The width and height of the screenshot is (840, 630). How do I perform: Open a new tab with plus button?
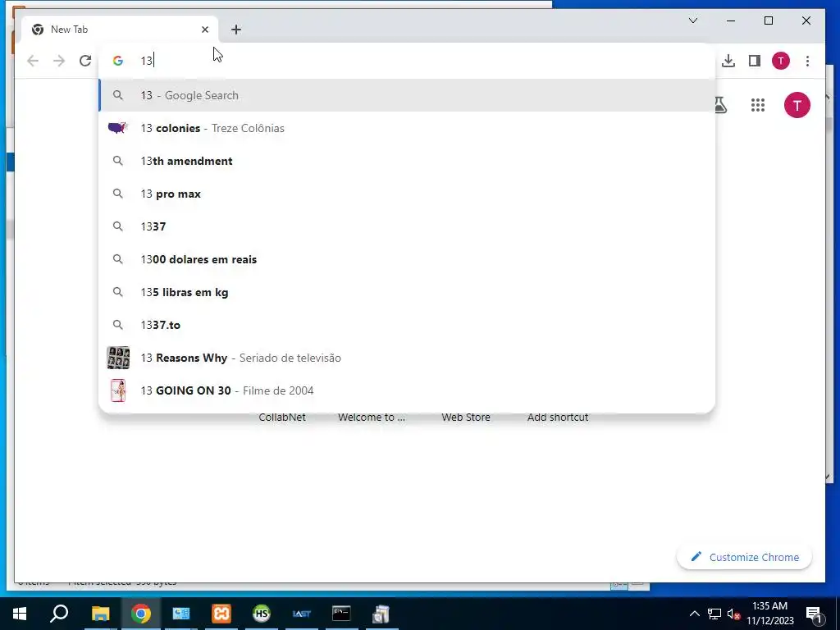[235, 30]
